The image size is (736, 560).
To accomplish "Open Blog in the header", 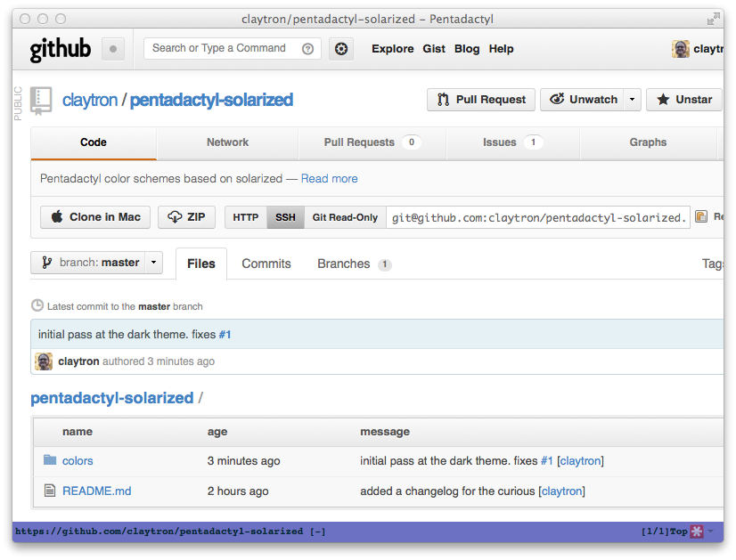I will click(467, 49).
